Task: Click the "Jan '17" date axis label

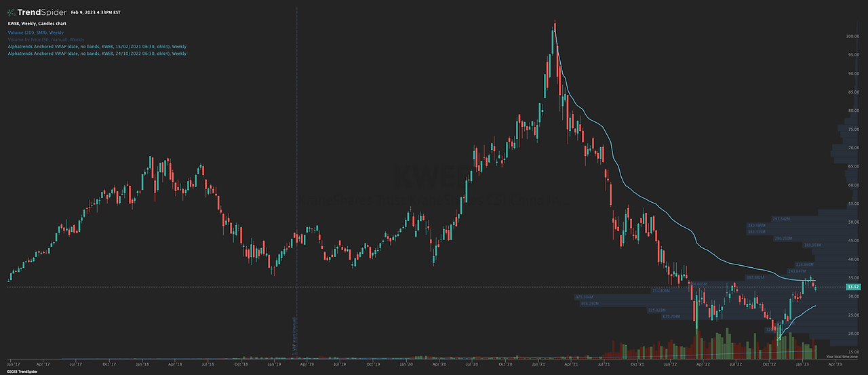Action: [13, 364]
